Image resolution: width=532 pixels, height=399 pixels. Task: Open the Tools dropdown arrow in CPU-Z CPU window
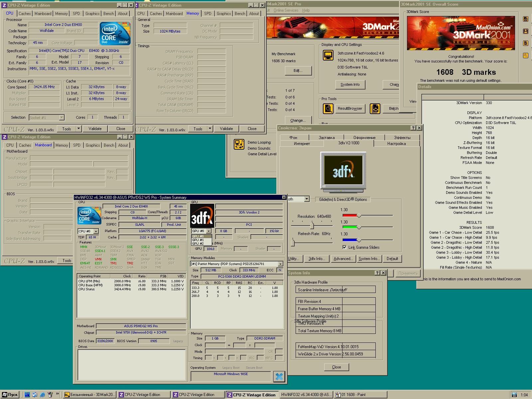78,129
